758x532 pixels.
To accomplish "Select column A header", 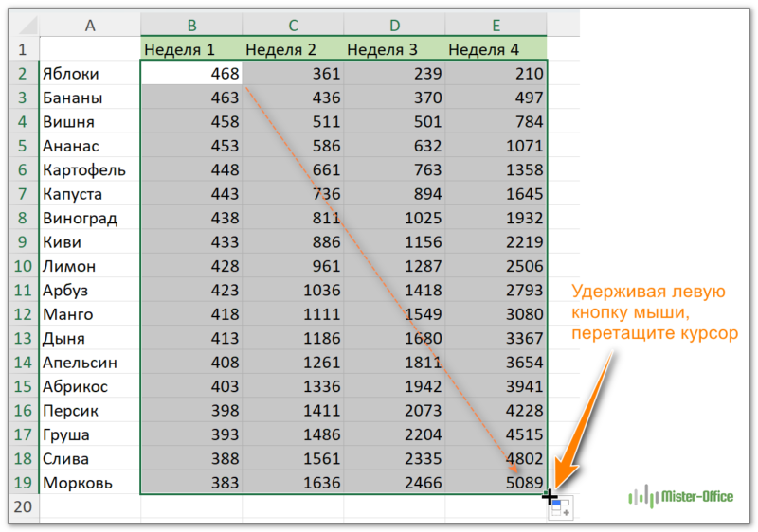I will pos(90,26).
